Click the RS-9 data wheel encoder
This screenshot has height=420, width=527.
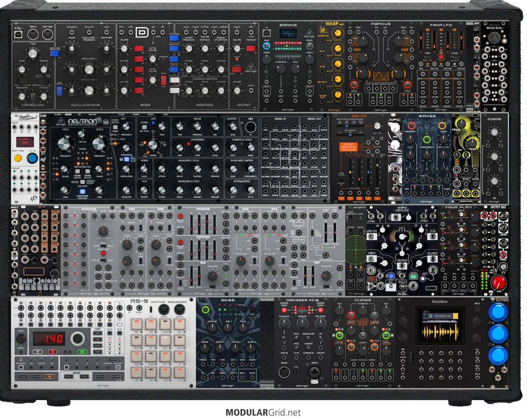tap(77, 339)
